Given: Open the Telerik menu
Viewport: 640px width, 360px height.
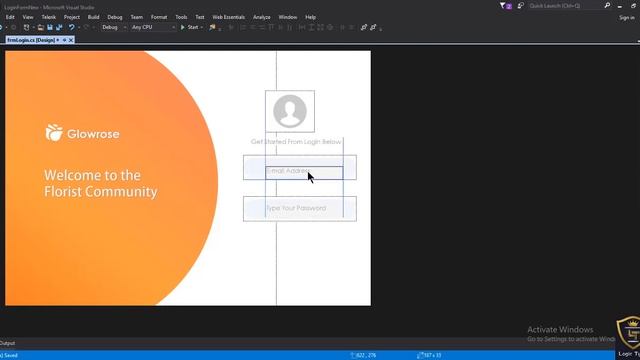Looking at the screenshot, I should pos(49,17).
